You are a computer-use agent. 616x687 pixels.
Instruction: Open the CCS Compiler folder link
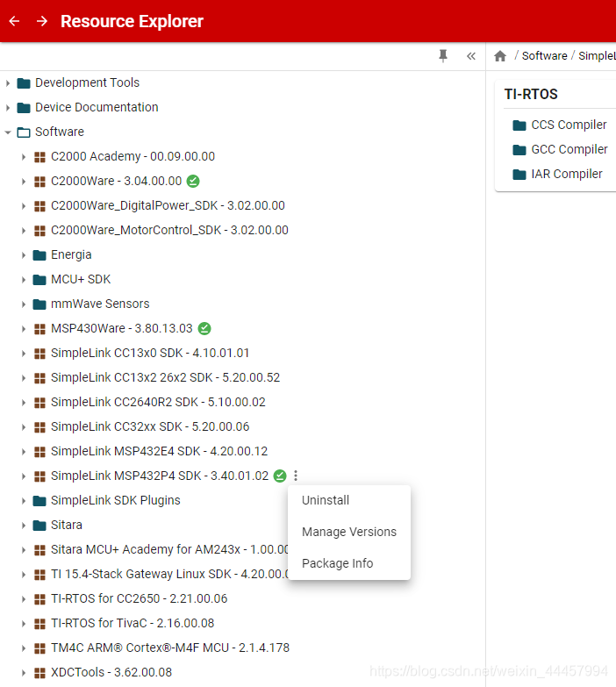tap(569, 125)
